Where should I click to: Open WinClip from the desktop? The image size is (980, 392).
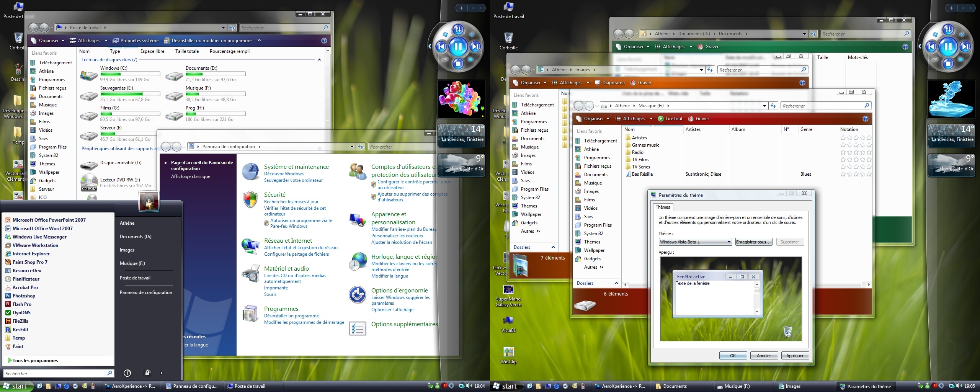pos(508,351)
